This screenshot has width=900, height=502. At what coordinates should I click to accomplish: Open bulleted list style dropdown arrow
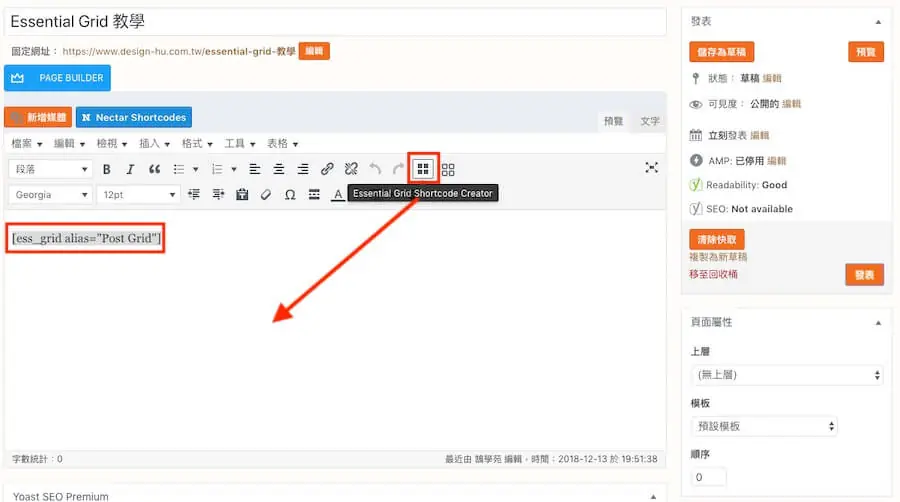point(196,169)
